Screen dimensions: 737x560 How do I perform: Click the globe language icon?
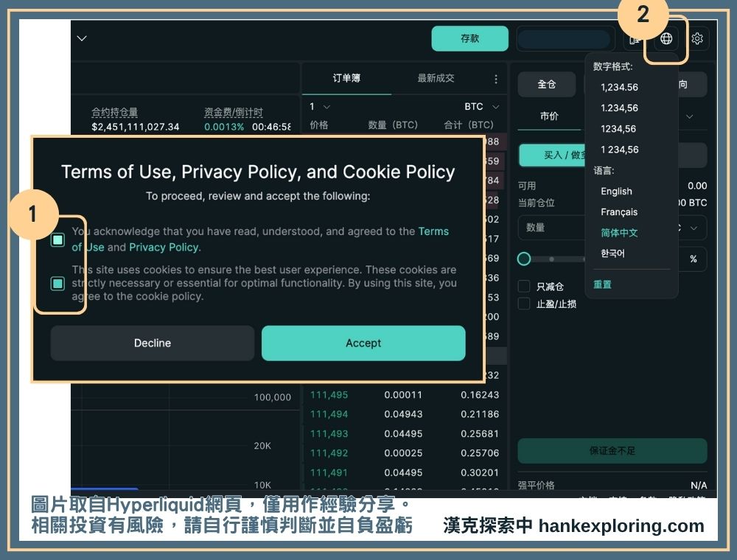click(666, 38)
